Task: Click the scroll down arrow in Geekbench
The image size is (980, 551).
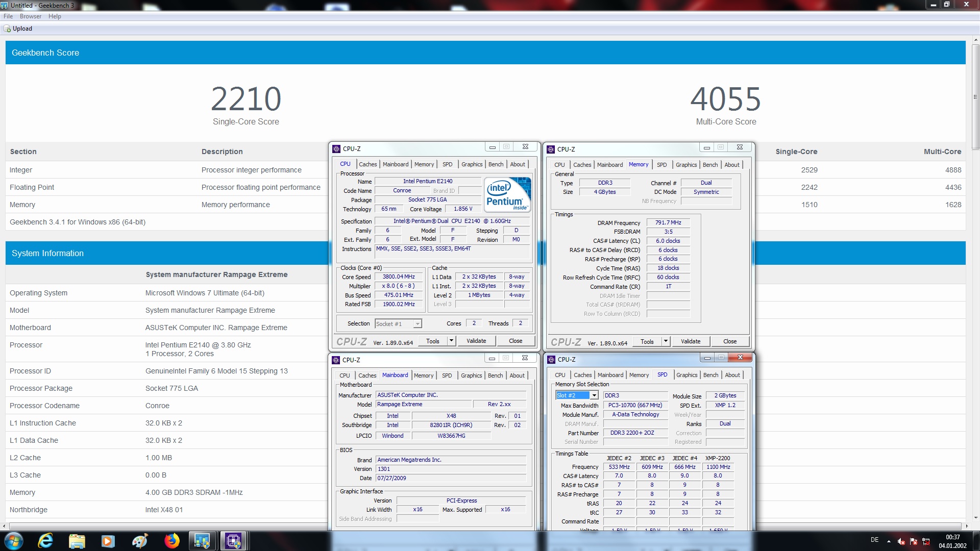Action: (975, 517)
